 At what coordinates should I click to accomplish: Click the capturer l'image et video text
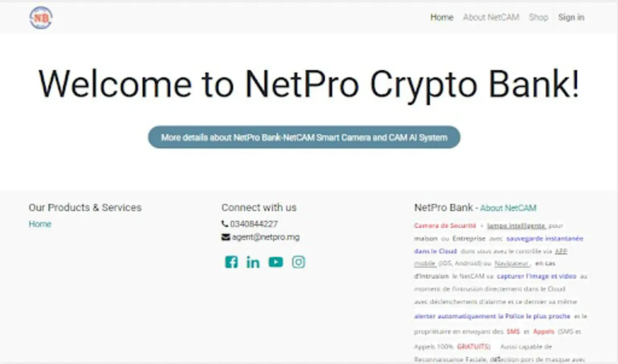point(536,276)
